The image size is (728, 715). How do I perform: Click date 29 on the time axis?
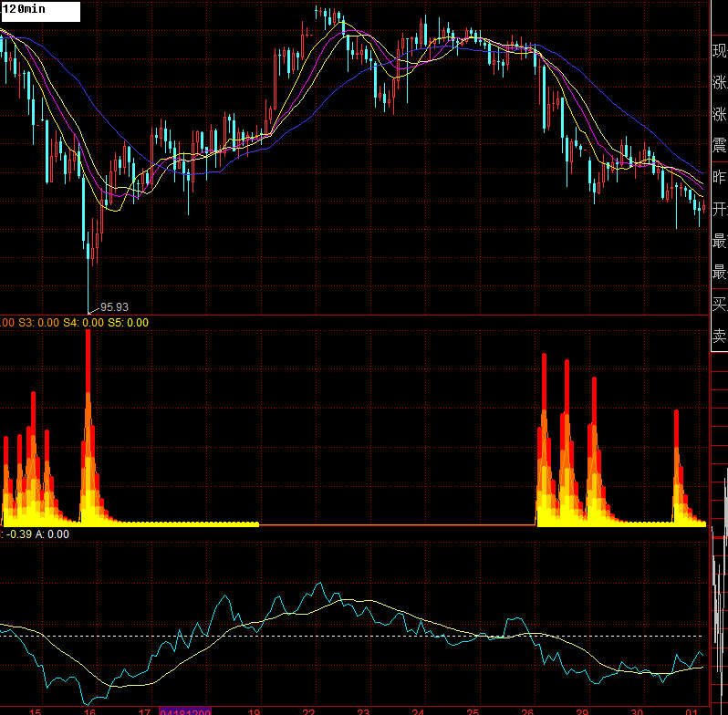582,710
